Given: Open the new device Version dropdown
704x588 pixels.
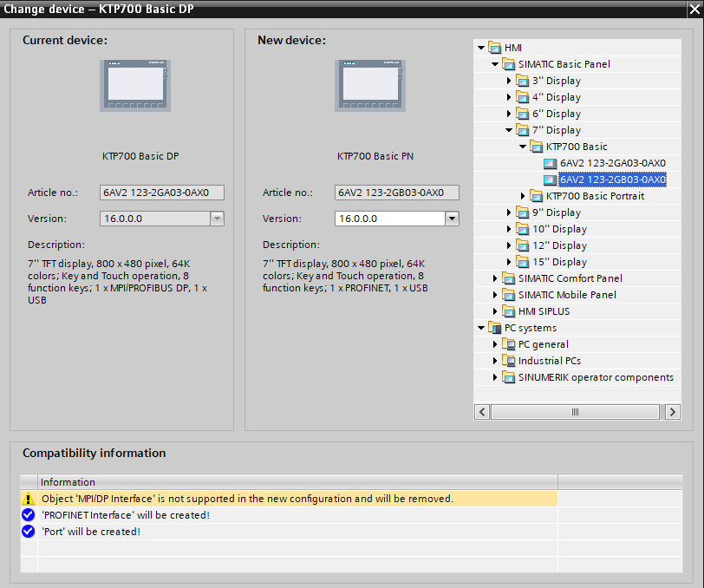Looking at the screenshot, I should [x=451, y=219].
